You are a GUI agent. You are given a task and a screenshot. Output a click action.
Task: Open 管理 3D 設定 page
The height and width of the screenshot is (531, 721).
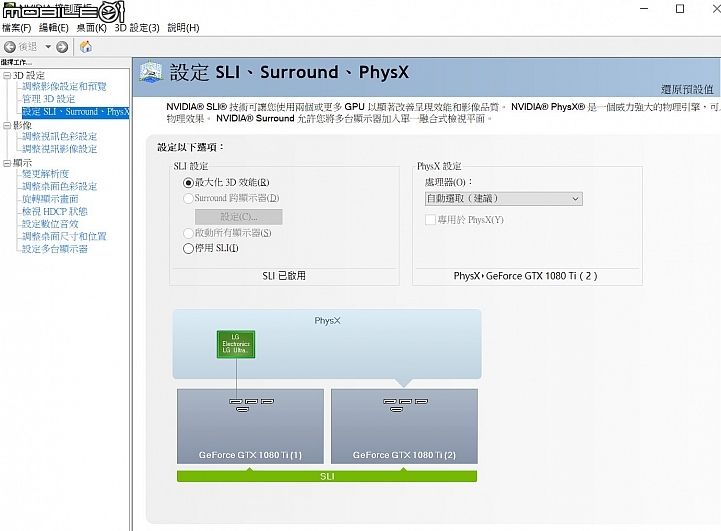tap(49, 99)
